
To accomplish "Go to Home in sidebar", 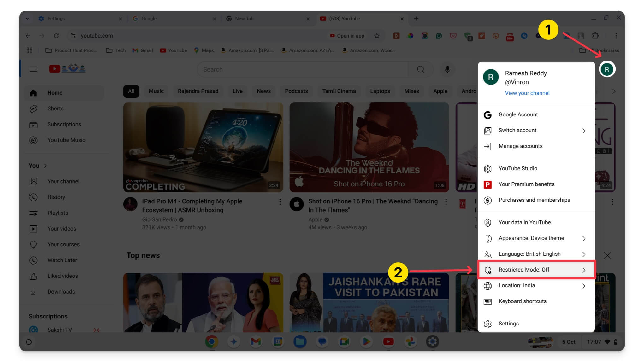I will click(64, 93).
